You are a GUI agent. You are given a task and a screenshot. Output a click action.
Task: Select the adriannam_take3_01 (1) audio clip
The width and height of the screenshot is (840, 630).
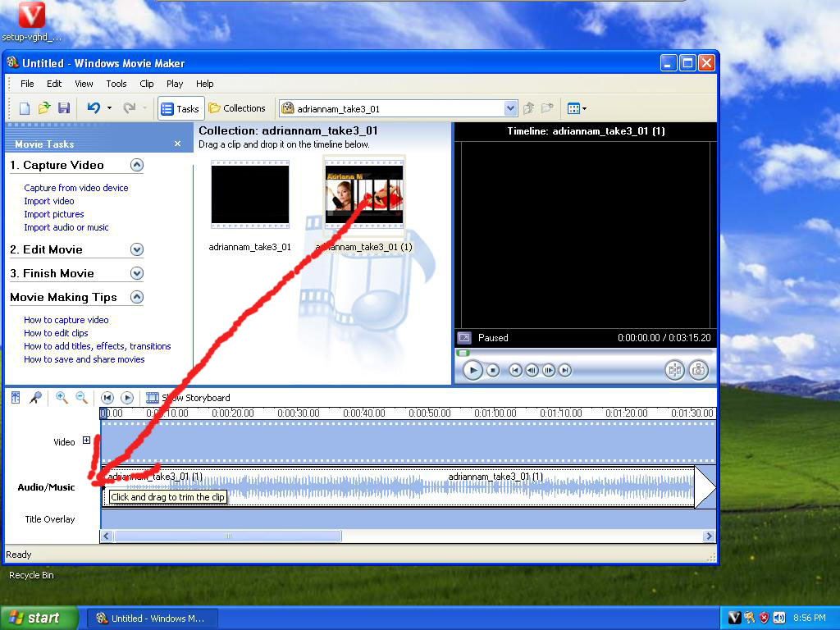point(398,487)
